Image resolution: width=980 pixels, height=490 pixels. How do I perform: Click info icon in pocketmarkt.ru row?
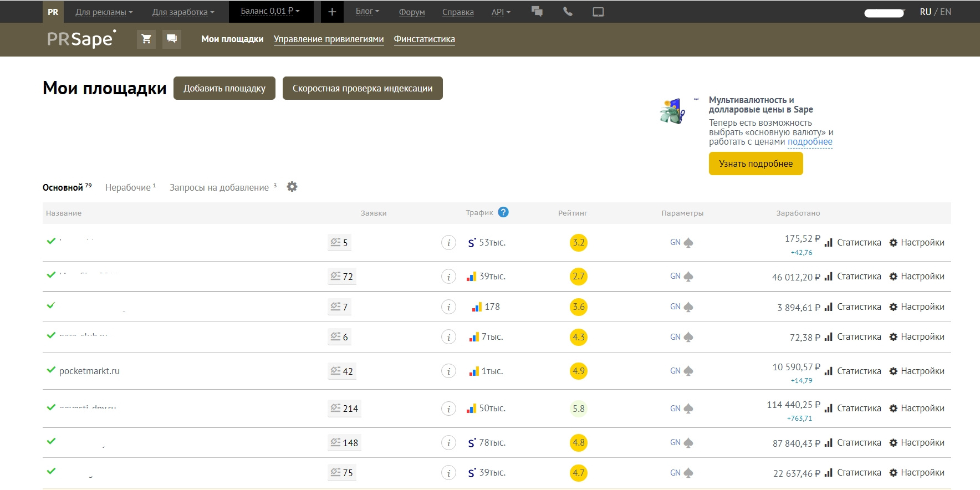coord(448,371)
